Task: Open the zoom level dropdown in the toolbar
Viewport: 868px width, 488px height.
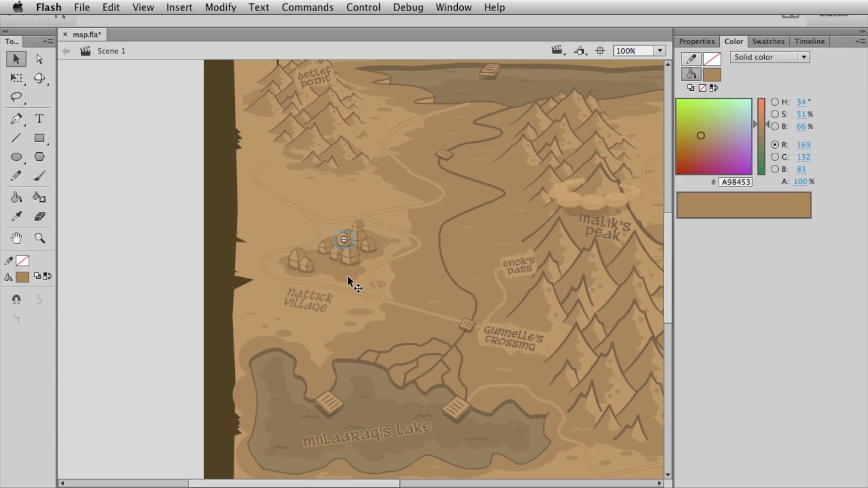Action: tap(660, 50)
